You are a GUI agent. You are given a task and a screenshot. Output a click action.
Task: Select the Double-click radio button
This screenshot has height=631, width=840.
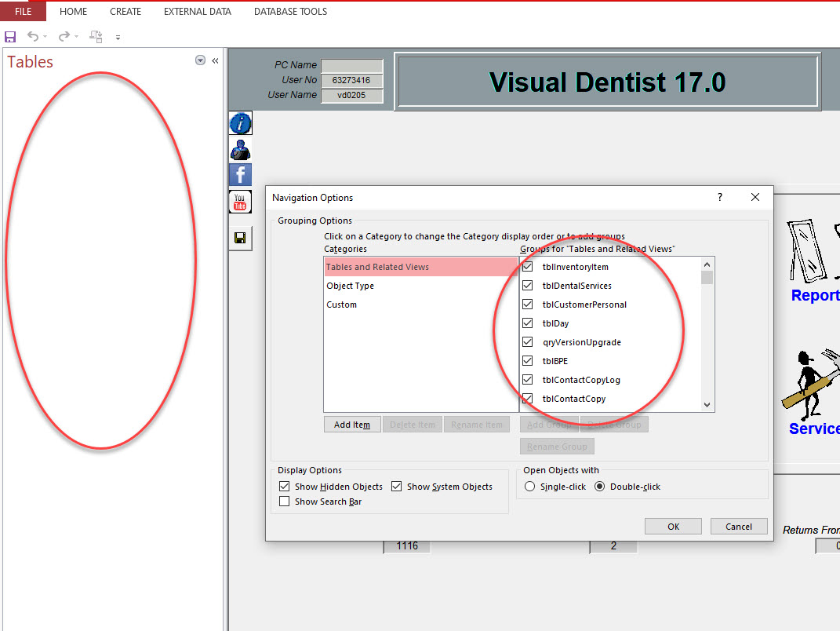tap(599, 487)
